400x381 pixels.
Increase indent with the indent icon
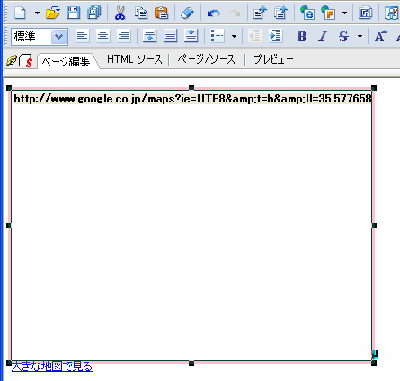(x=276, y=36)
